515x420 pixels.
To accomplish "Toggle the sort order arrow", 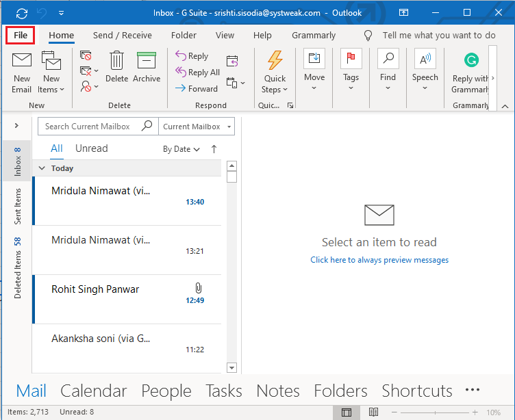I will 214,149.
